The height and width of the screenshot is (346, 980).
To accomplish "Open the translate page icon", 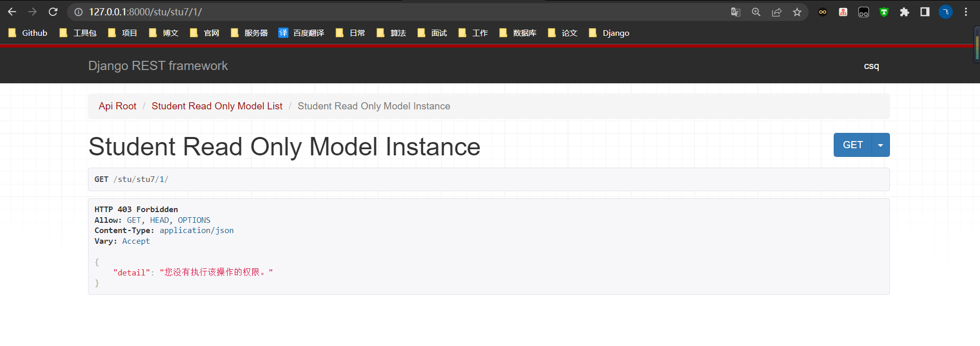I will (736, 12).
